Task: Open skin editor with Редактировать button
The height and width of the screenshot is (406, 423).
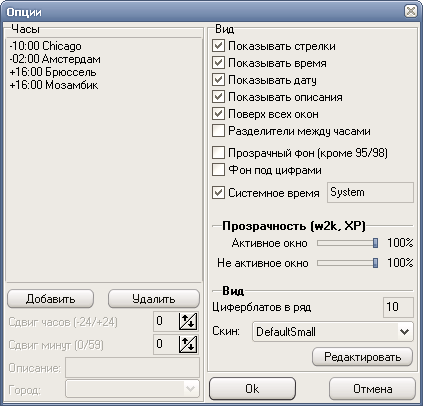Action: click(x=362, y=357)
